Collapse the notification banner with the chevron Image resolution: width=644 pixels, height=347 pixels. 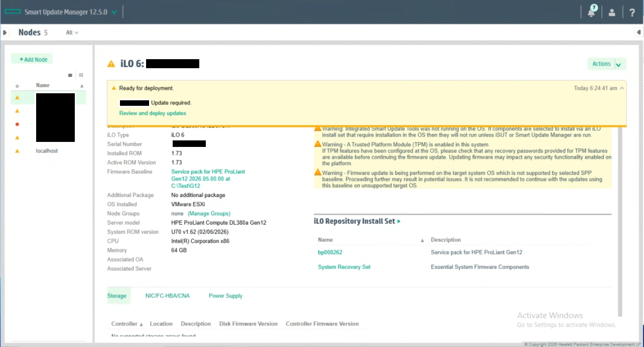point(622,88)
